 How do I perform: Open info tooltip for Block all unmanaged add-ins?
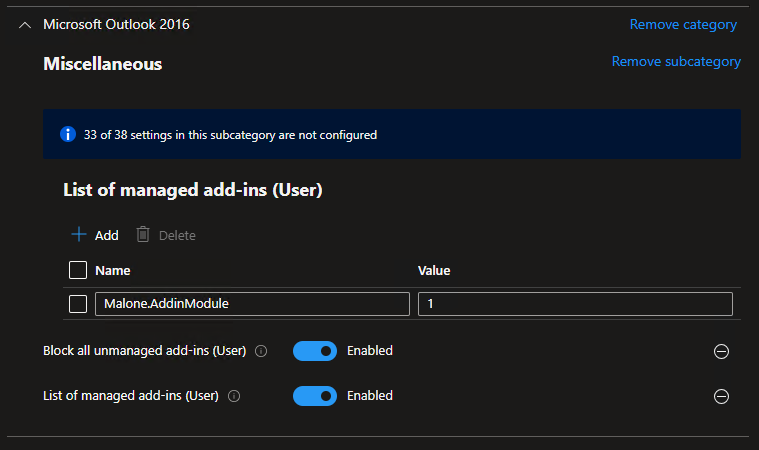click(261, 351)
